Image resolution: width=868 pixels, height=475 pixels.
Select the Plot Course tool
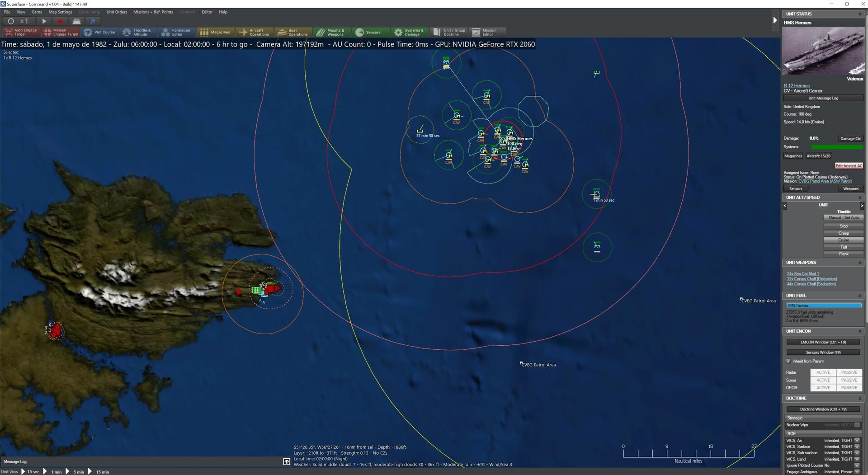tap(100, 32)
